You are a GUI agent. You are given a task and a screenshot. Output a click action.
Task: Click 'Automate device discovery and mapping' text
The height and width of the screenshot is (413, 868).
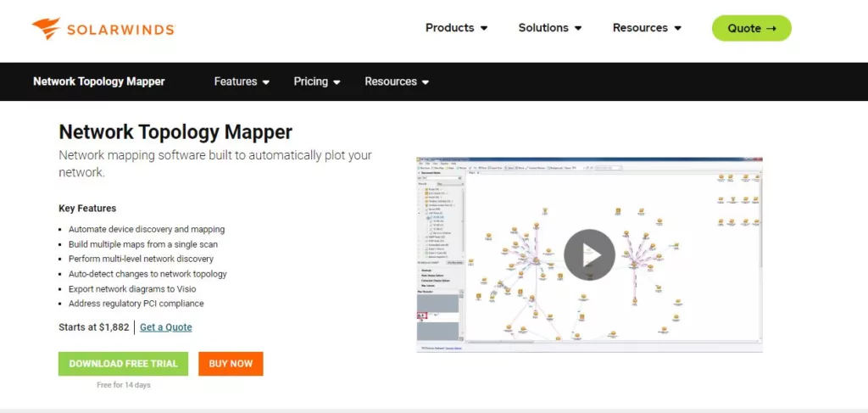[x=147, y=229]
